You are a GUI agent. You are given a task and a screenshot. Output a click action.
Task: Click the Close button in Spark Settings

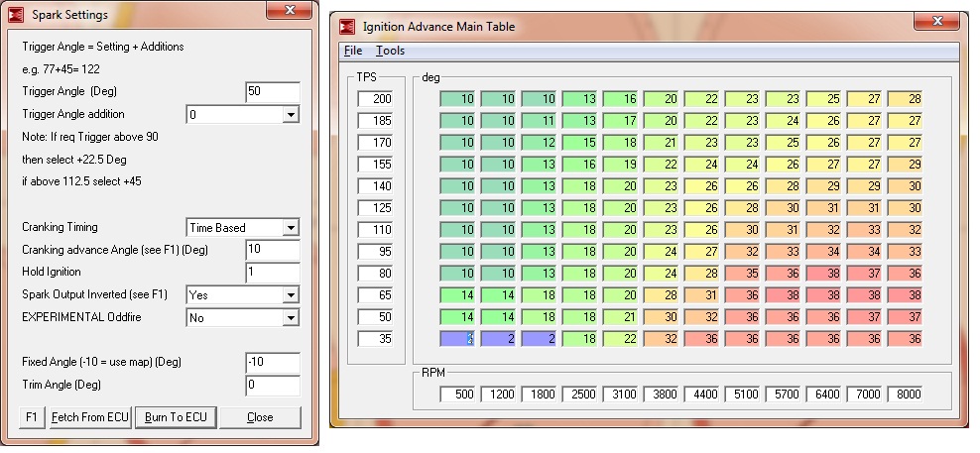point(259,417)
